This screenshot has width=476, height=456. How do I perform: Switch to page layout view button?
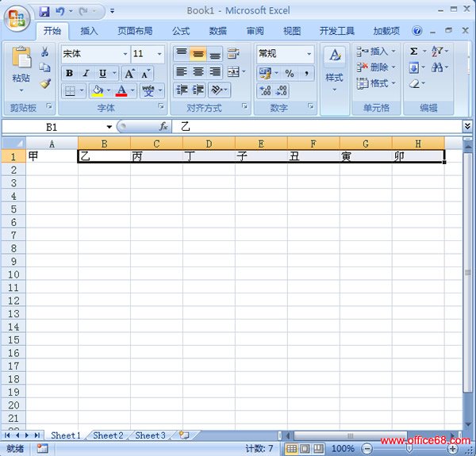pos(305,448)
